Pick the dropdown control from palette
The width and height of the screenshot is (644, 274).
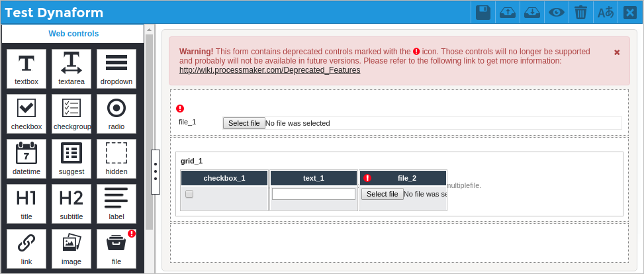pos(116,69)
